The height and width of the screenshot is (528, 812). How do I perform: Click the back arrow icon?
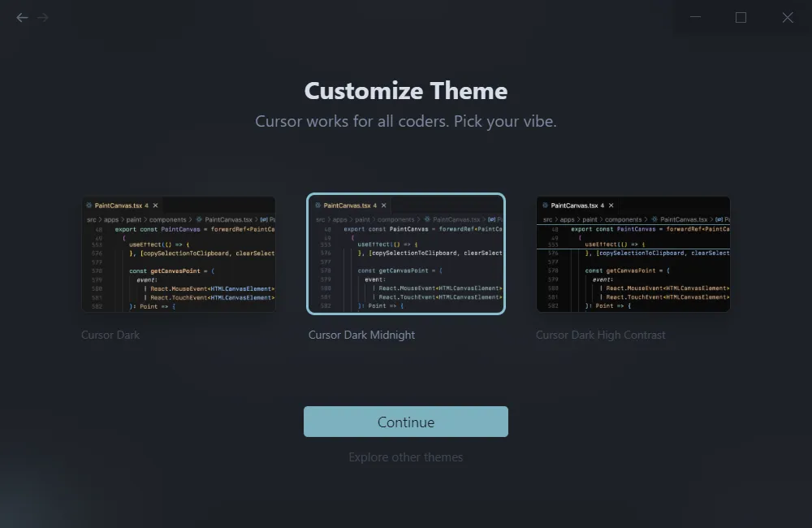pyautogui.click(x=22, y=17)
